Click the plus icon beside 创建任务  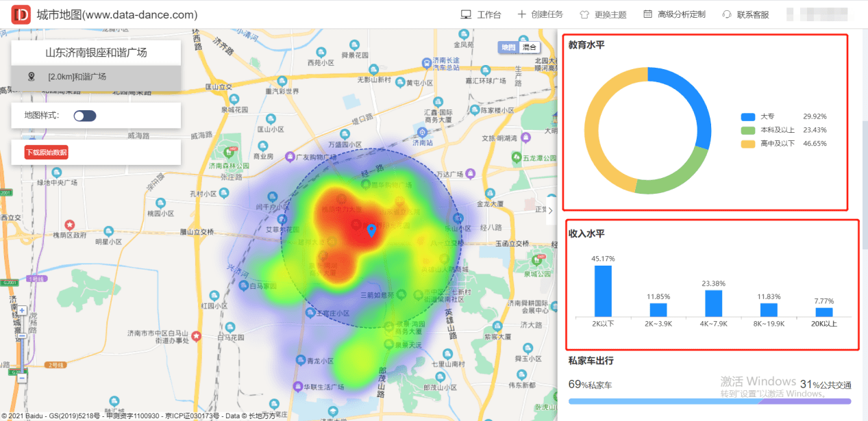pyautogui.click(x=522, y=14)
